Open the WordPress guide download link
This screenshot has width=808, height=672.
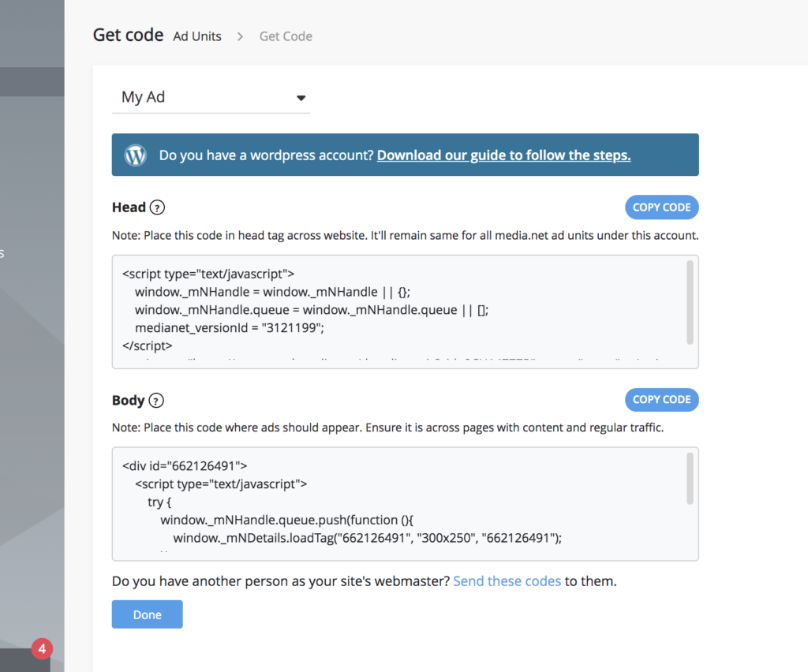[503, 155]
